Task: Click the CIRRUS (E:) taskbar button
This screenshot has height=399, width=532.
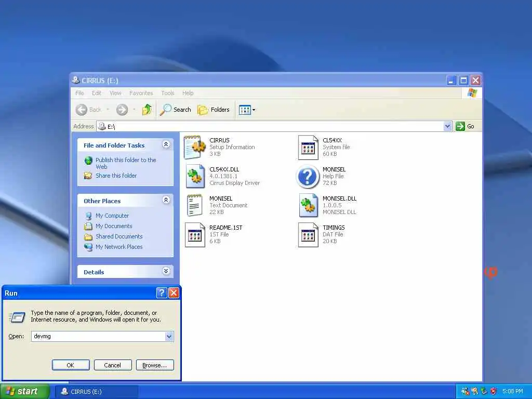Action: pos(96,392)
